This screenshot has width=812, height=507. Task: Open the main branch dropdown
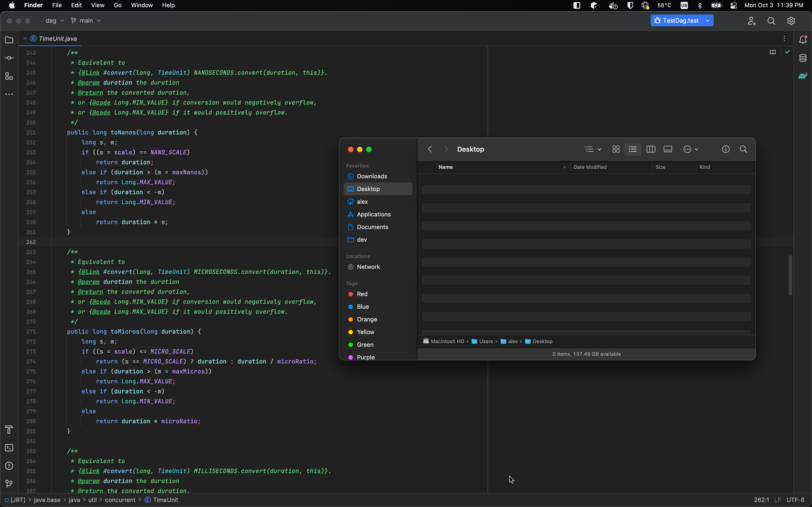tap(86, 21)
